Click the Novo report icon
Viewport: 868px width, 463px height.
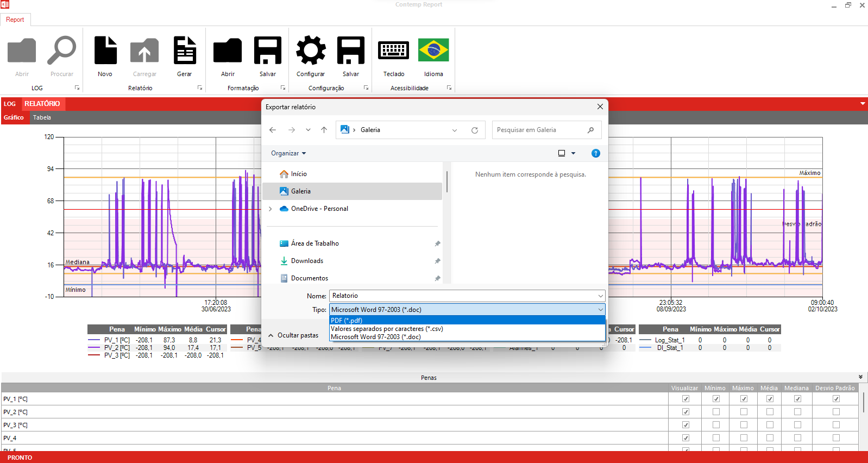(105, 51)
